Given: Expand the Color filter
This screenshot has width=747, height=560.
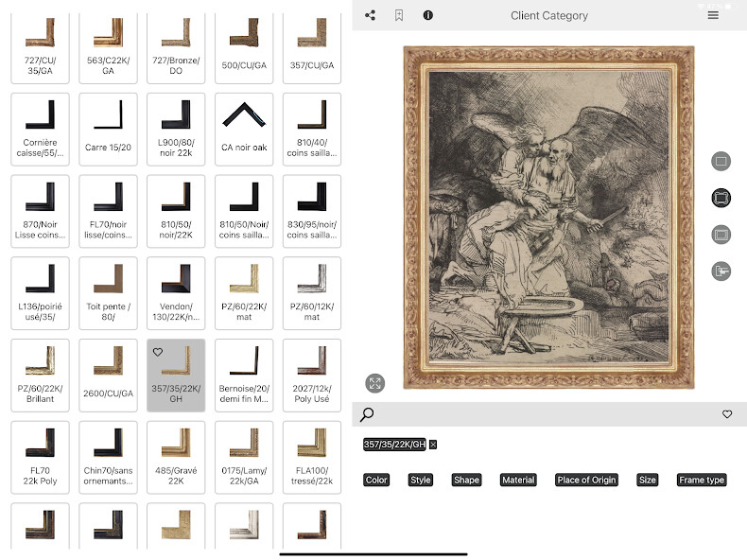Looking at the screenshot, I should 376,481.
